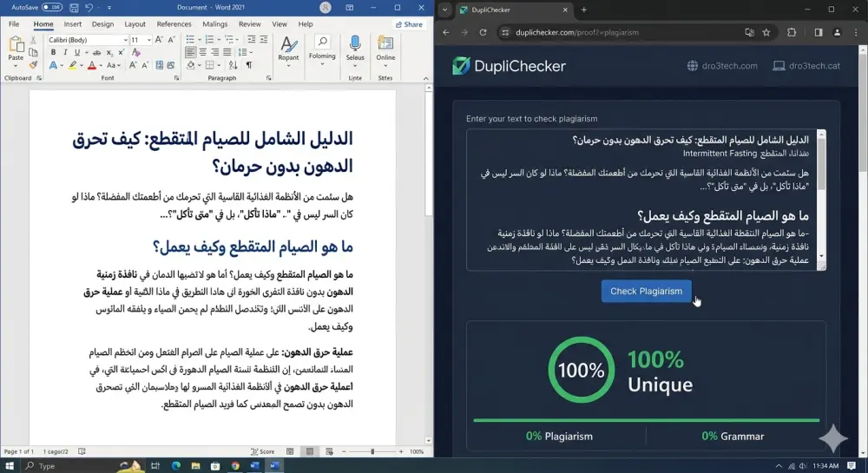
Task: Toggle Underline formatting
Action: pos(77,53)
